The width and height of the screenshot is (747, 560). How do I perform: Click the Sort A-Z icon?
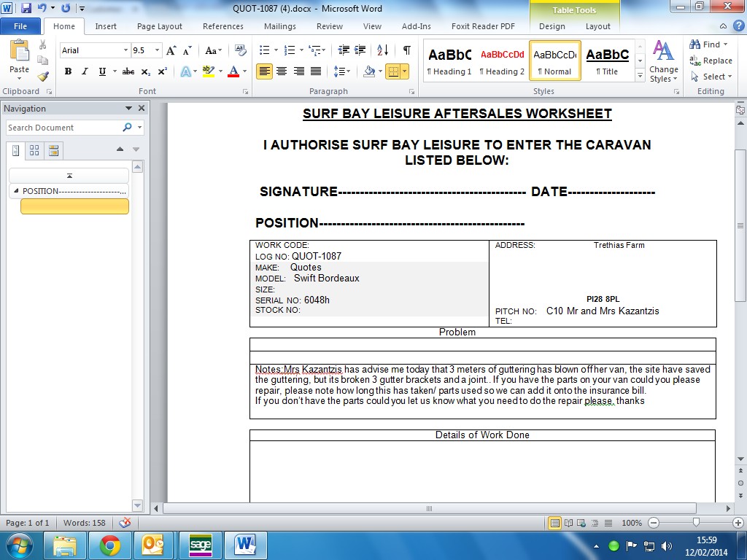pyautogui.click(x=383, y=50)
